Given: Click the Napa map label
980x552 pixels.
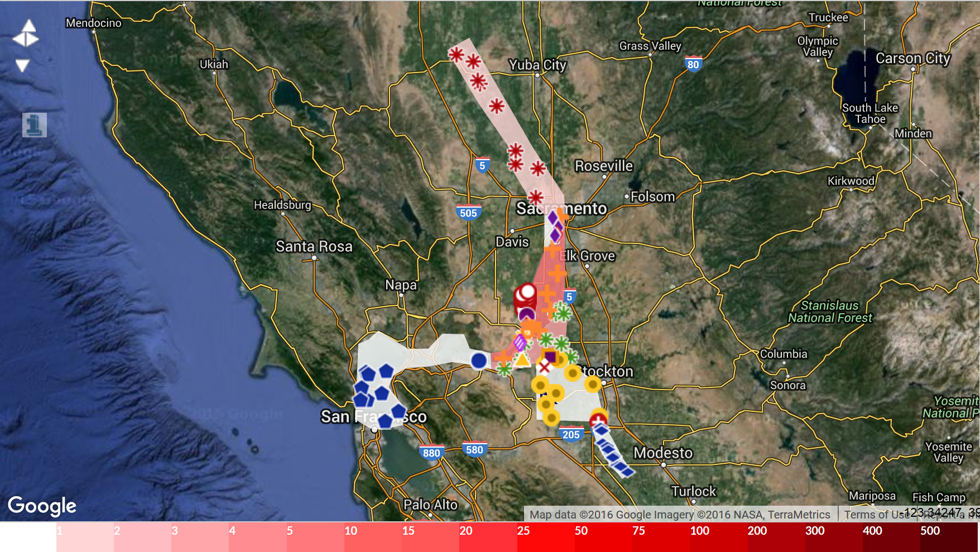Looking at the screenshot, I should click(x=401, y=285).
